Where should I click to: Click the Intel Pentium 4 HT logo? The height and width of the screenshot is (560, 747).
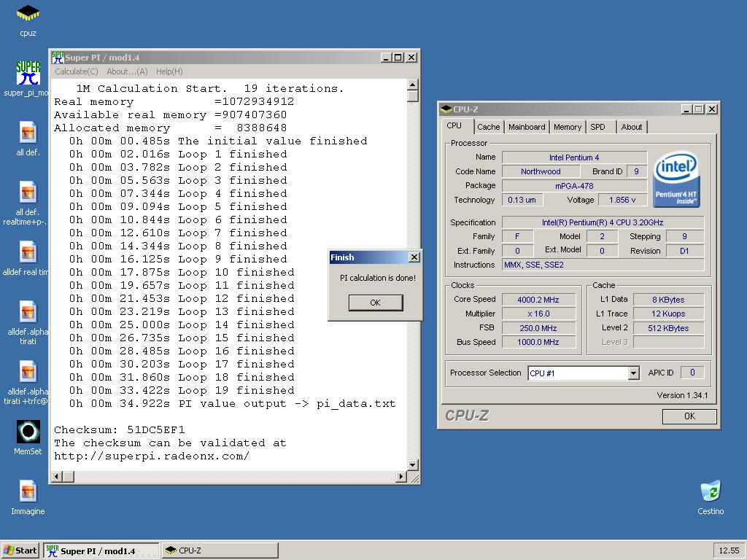(x=676, y=179)
